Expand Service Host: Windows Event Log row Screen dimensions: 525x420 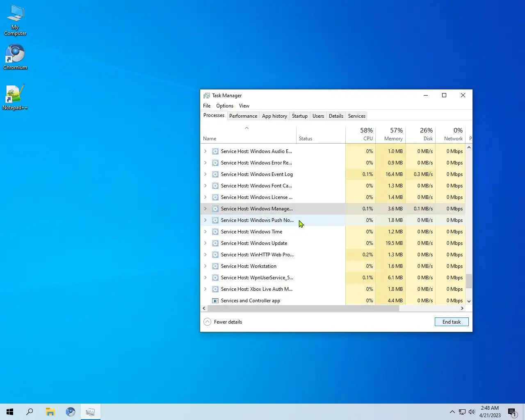click(x=205, y=174)
